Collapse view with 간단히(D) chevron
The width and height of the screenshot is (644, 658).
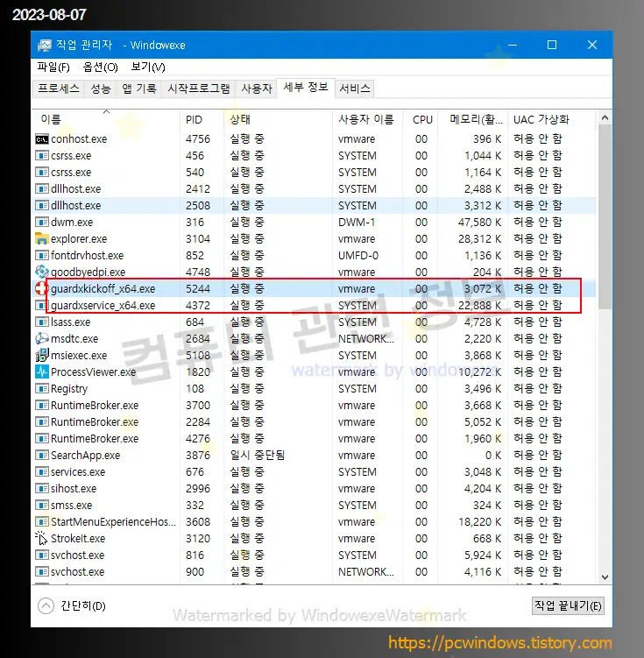(x=46, y=606)
